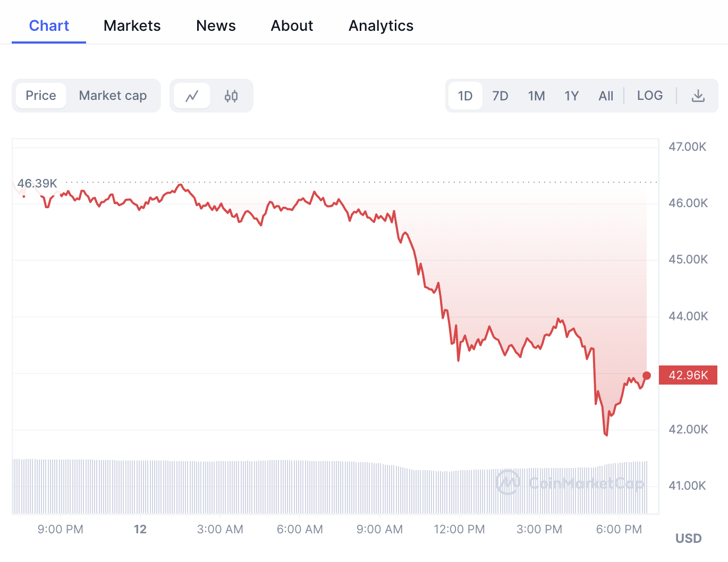Click the download chart icon
The image size is (728, 562).
point(698,96)
